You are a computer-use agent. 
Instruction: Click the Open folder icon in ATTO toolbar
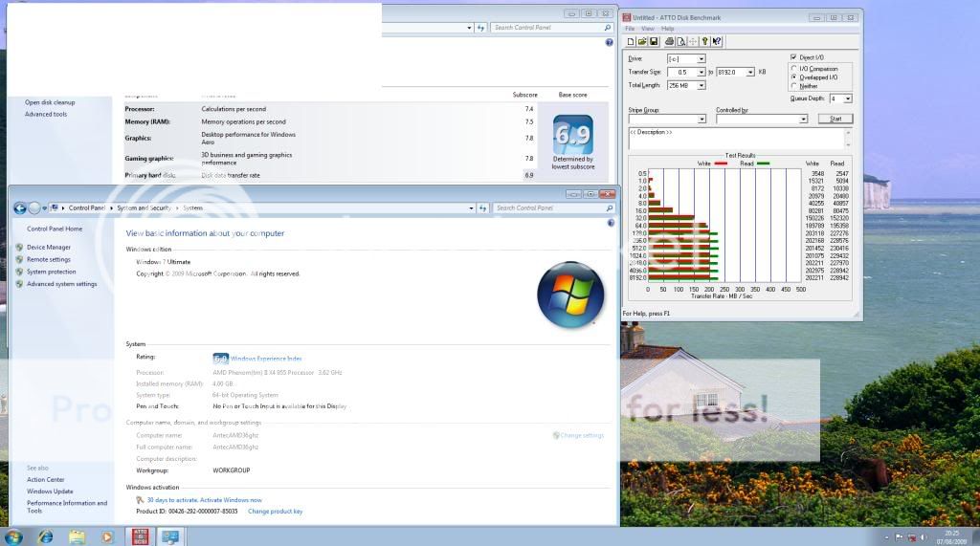642,41
